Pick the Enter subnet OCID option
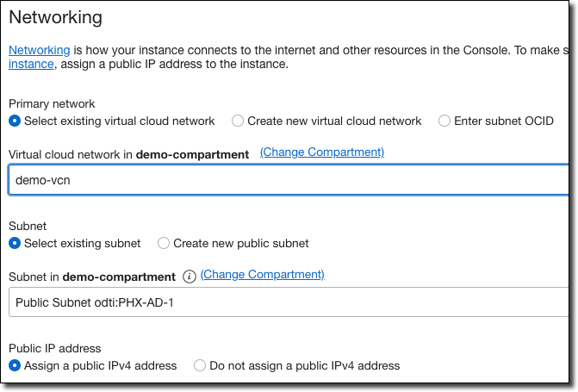Screen dimensions: 578x392 pyautogui.click(x=444, y=121)
